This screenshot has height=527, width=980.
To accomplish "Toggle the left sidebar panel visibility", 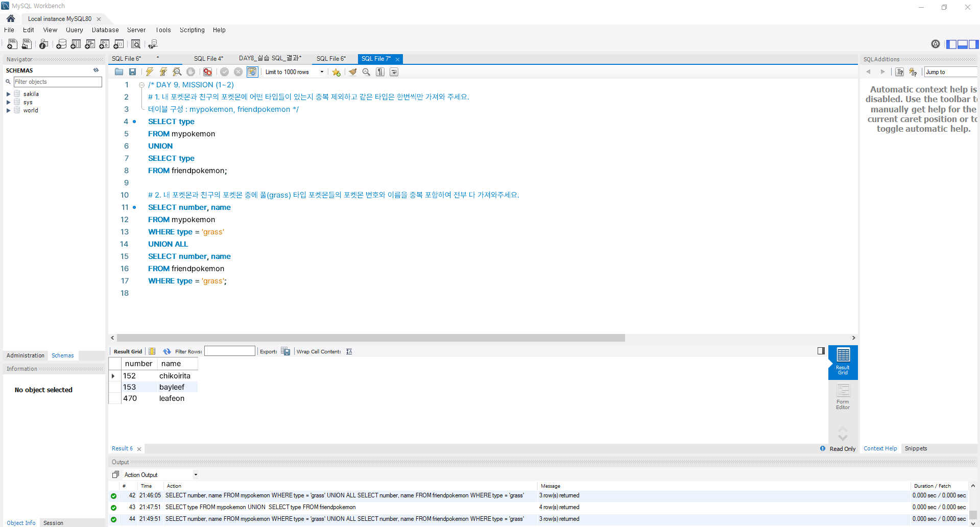I will pos(951,44).
